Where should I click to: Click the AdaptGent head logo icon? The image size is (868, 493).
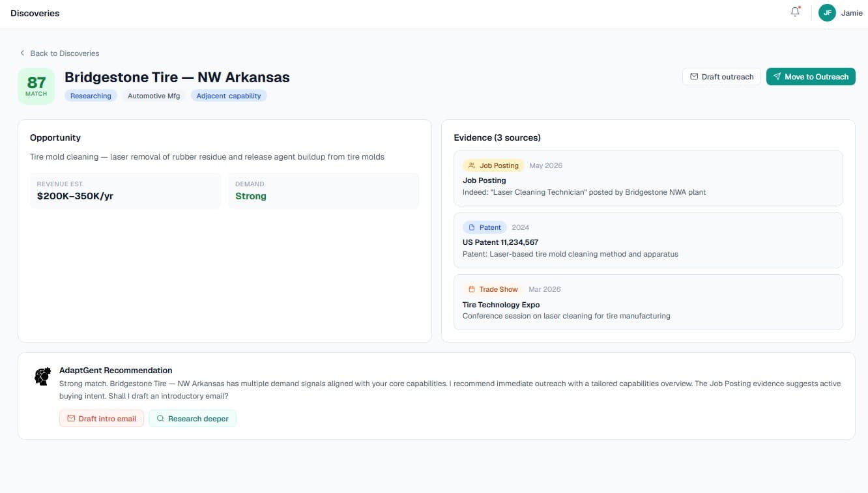coord(43,376)
